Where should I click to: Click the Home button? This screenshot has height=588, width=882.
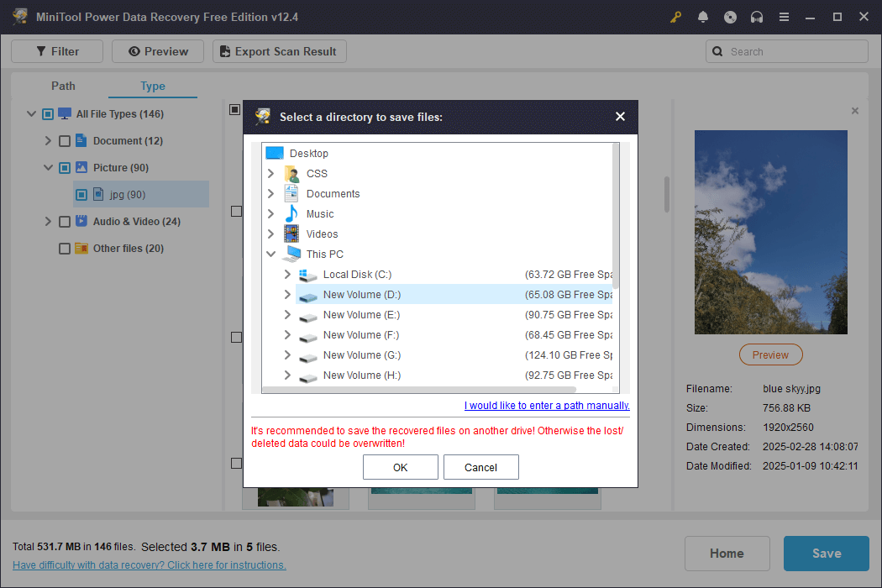727,554
